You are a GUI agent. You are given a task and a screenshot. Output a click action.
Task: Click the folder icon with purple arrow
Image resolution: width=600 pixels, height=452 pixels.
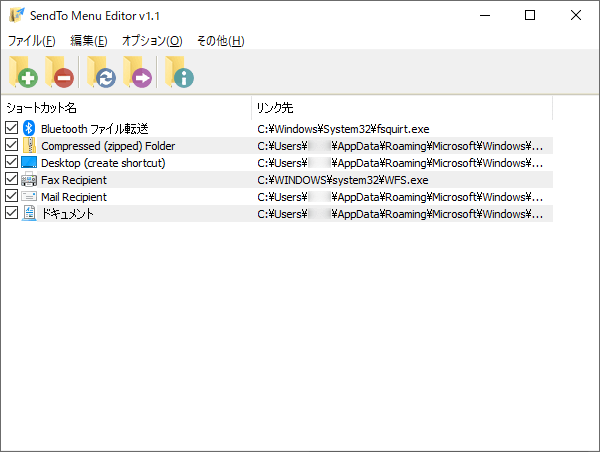pyautogui.click(x=137, y=72)
